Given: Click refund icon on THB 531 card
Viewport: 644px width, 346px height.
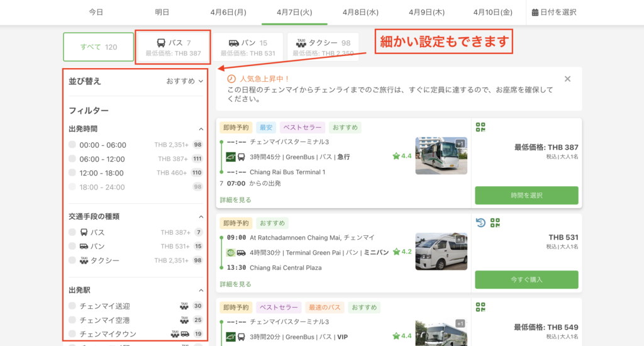Looking at the screenshot, I should coord(480,223).
